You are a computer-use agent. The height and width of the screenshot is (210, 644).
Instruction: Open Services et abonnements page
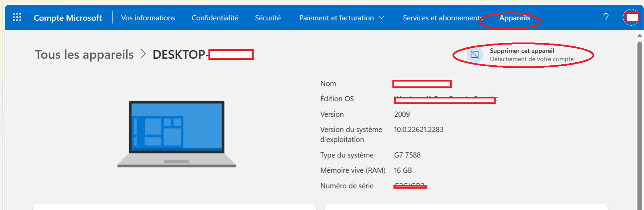[442, 18]
